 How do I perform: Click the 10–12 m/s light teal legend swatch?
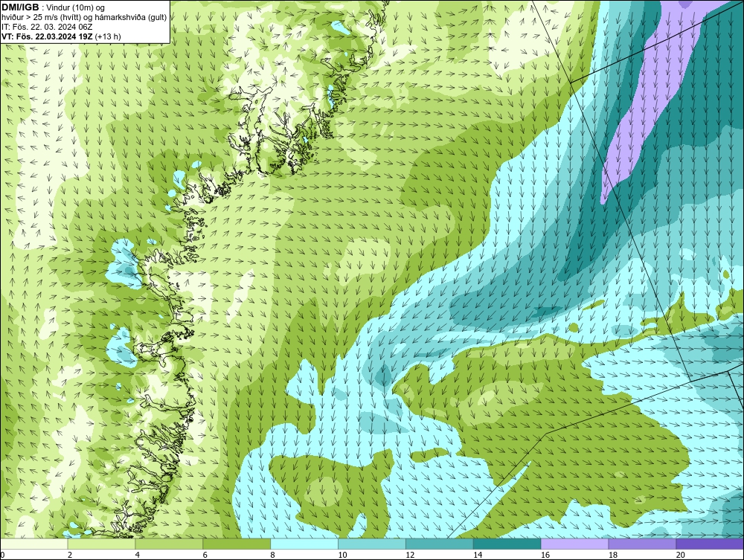click(372, 544)
